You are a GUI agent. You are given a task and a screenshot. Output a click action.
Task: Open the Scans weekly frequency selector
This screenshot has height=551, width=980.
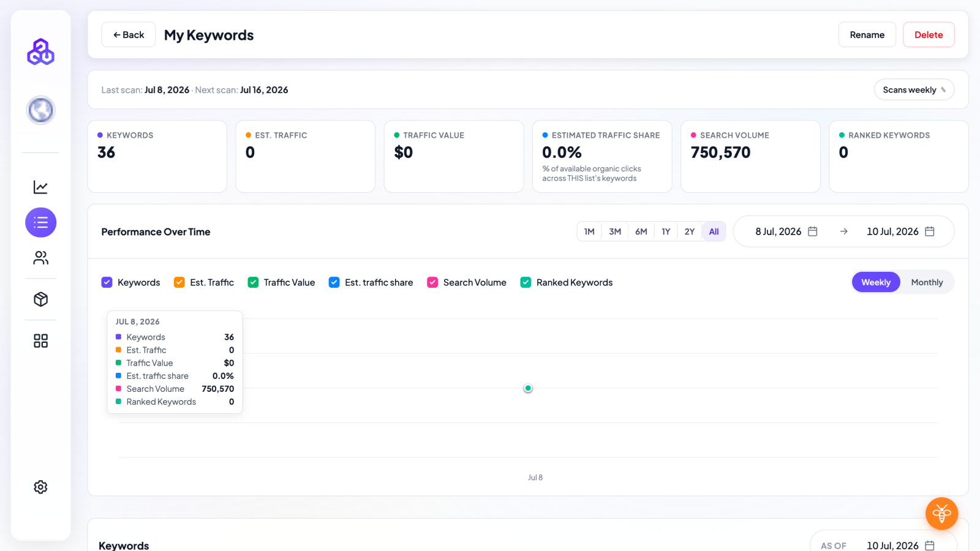pyautogui.click(x=914, y=90)
